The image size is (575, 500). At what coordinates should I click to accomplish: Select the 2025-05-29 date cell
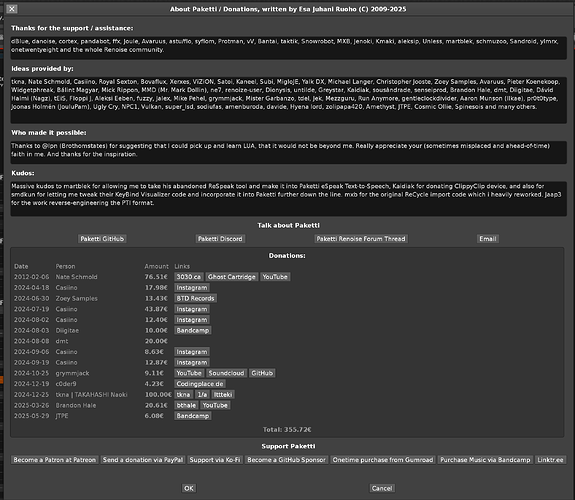click(x=31, y=416)
